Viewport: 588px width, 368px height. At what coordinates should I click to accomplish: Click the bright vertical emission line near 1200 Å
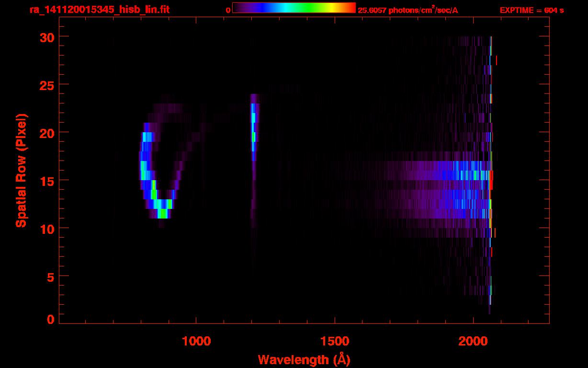[253, 127]
